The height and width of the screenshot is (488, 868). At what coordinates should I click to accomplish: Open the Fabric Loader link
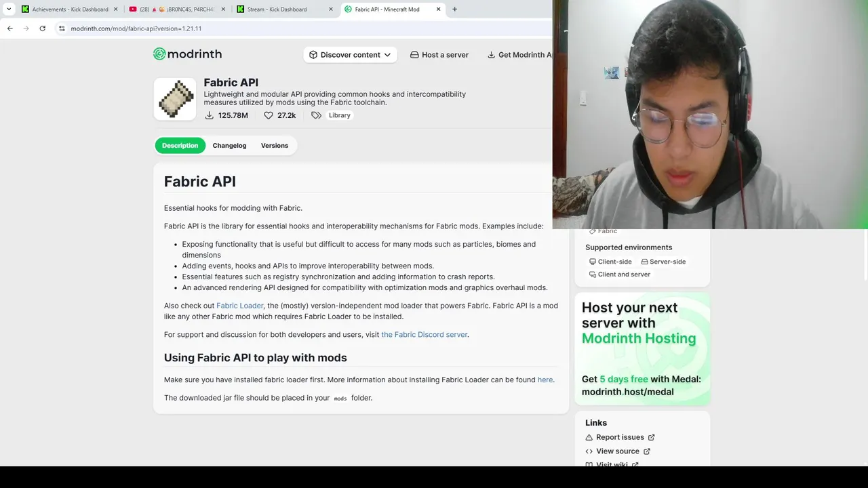[239, 306]
